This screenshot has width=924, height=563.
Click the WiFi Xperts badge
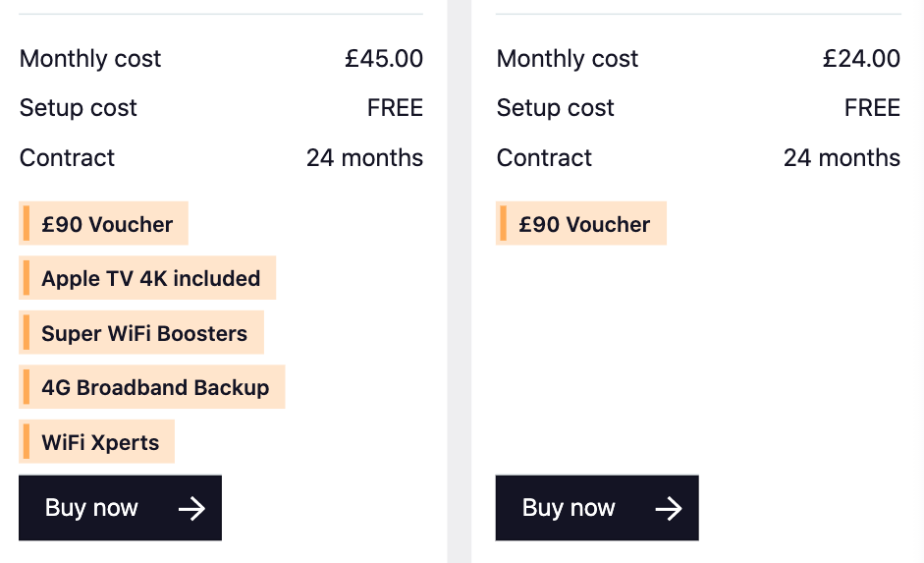(97, 442)
